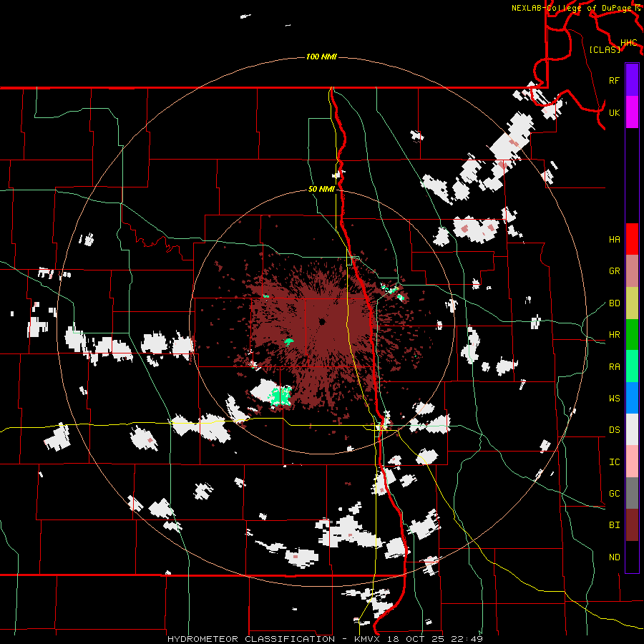
Task: Click the green rain echo southwest of radar
Action: (281, 396)
